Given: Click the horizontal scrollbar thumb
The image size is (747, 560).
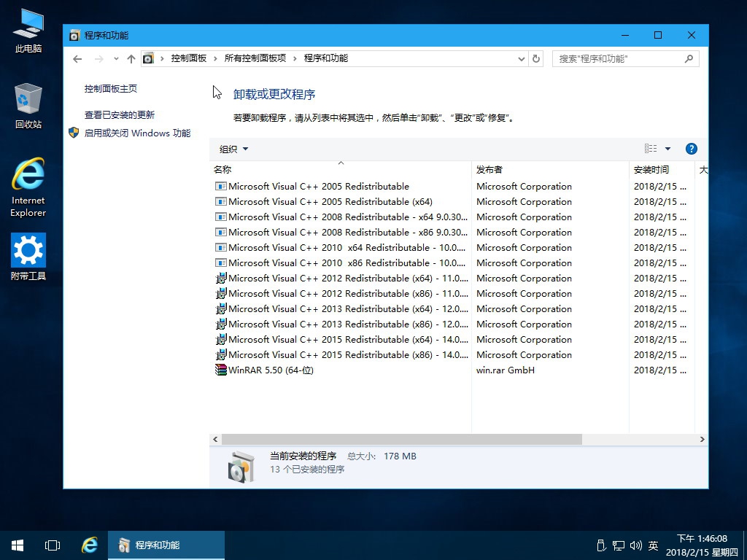Looking at the screenshot, I should [x=402, y=439].
